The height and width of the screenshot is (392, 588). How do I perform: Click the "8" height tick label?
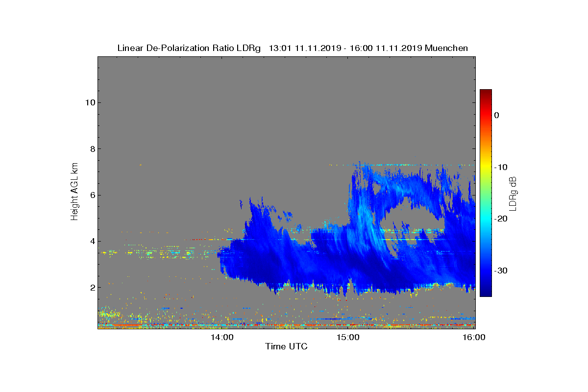pos(92,148)
